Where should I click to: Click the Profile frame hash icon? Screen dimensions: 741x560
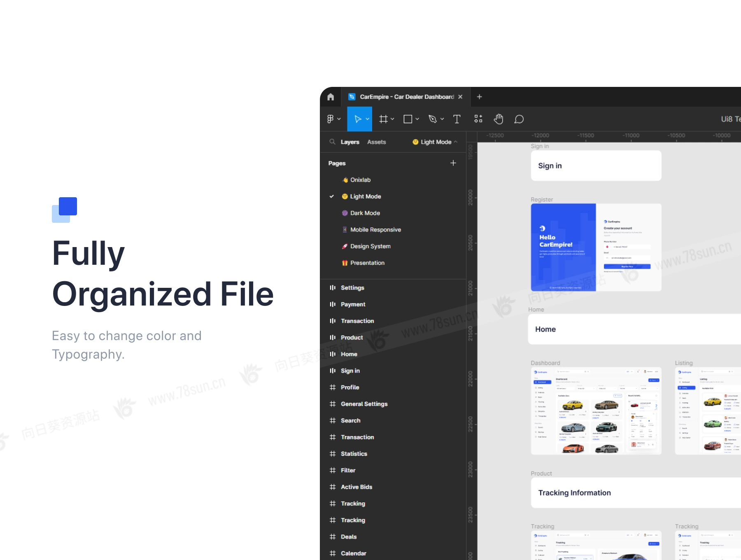[333, 387]
